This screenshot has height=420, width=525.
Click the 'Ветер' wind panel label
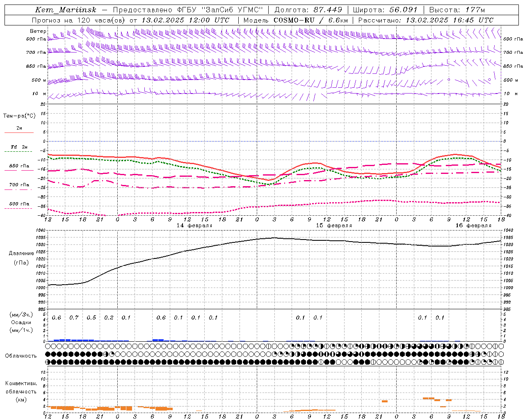(38, 31)
